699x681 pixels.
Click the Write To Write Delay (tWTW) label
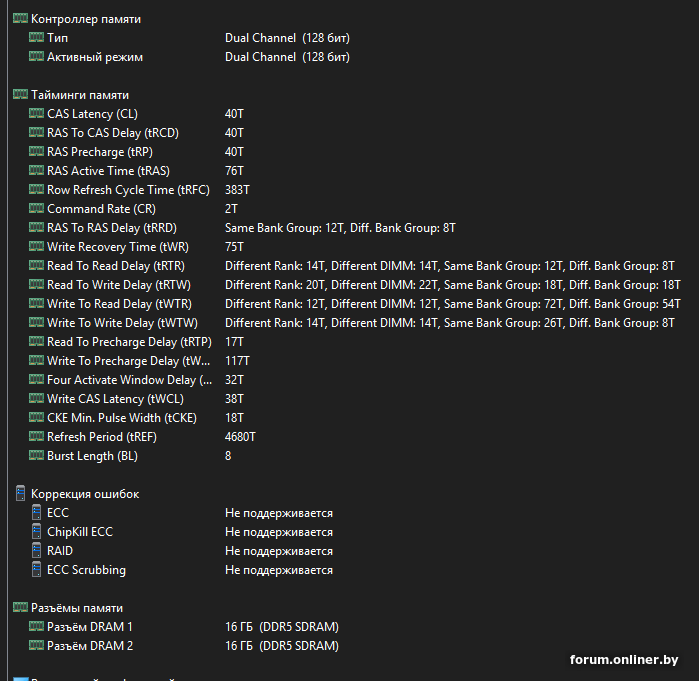point(123,323)
